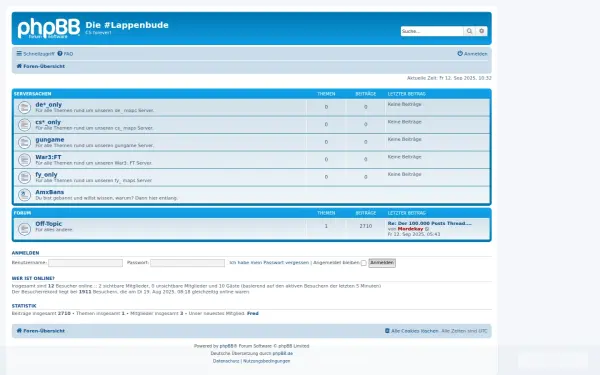Open Re: Der 100.000 Posts Thread post
Screen dimensions: 600x375
coord(430,223)
